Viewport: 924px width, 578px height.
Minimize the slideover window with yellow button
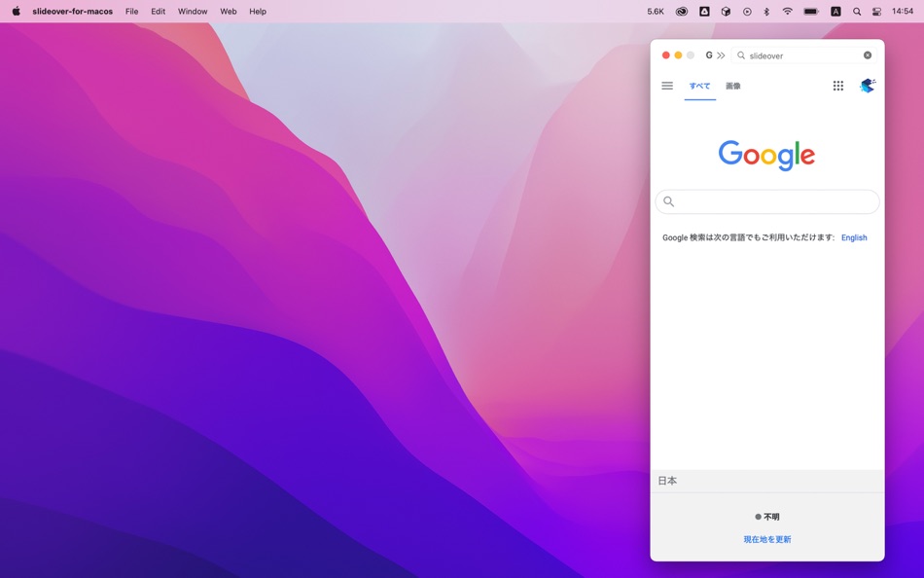pos(678,54)
